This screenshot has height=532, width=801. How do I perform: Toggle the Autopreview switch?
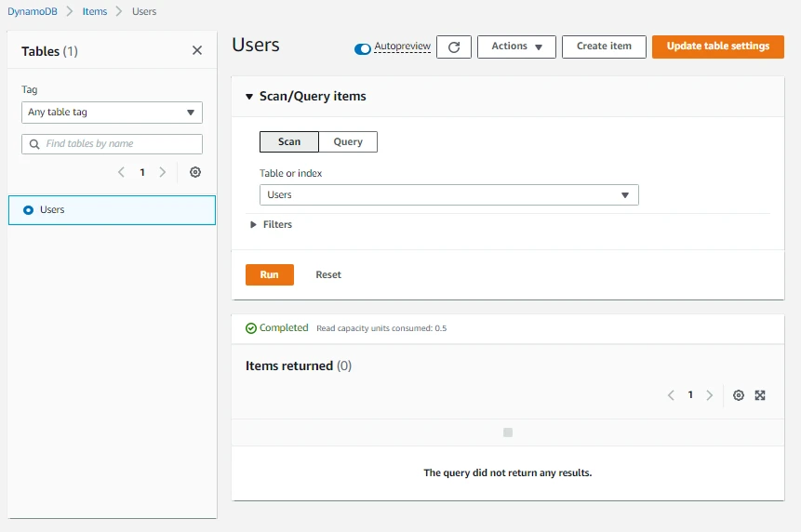[363, 47]
